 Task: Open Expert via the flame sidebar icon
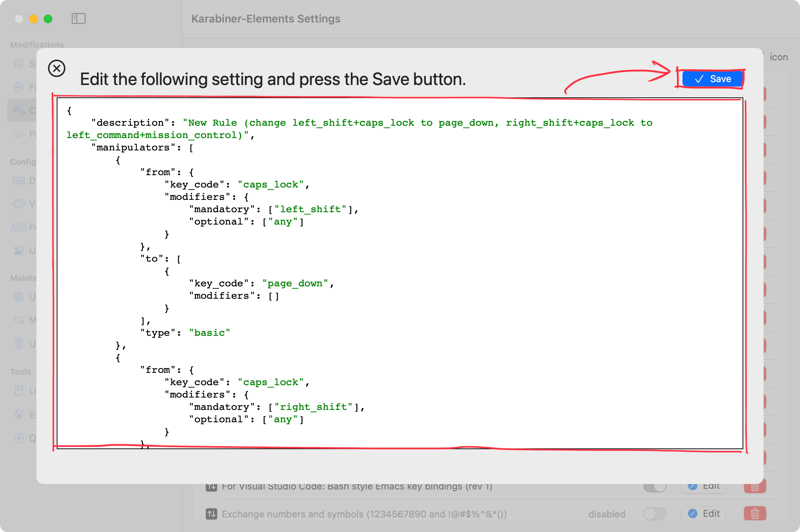click(x=19, y=415)
